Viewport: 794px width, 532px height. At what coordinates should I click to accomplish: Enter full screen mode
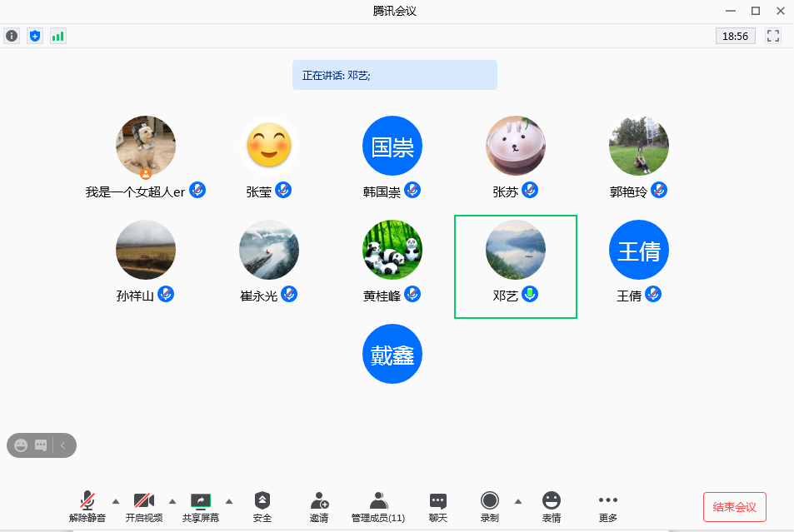772,36
